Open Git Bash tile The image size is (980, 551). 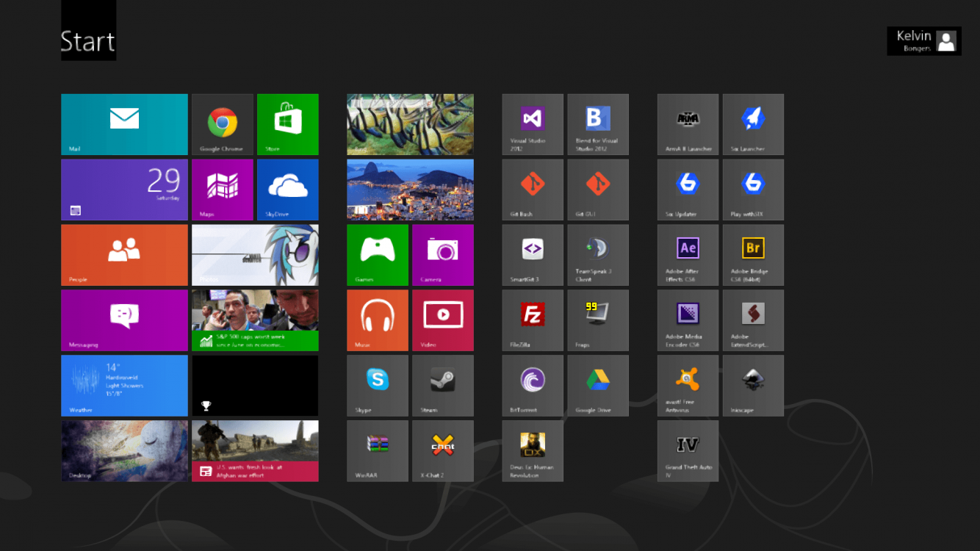[533, 190]
